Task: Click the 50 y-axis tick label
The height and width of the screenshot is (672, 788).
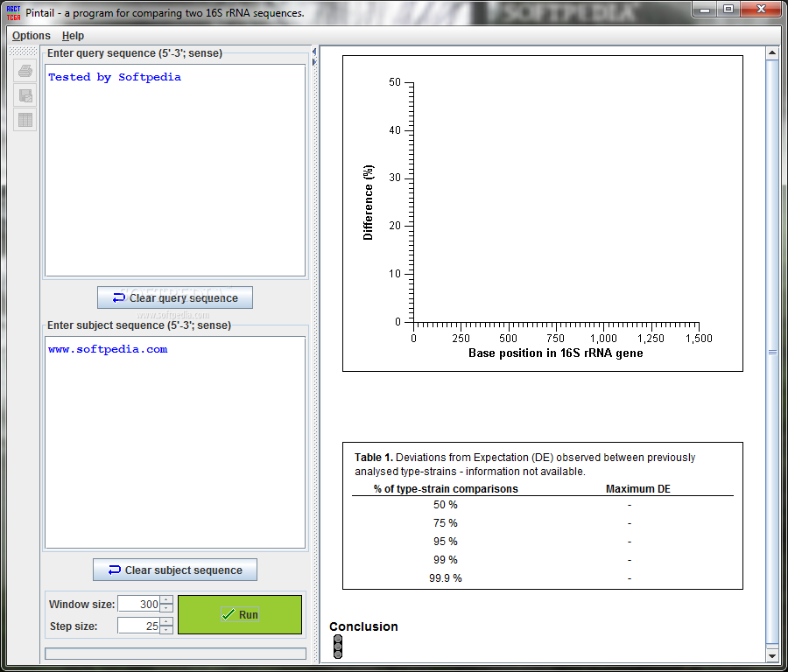Action: point(395,82)
